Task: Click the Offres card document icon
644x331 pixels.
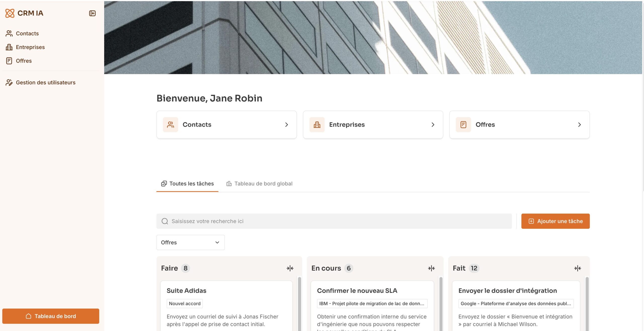Action: click(463, 125)
